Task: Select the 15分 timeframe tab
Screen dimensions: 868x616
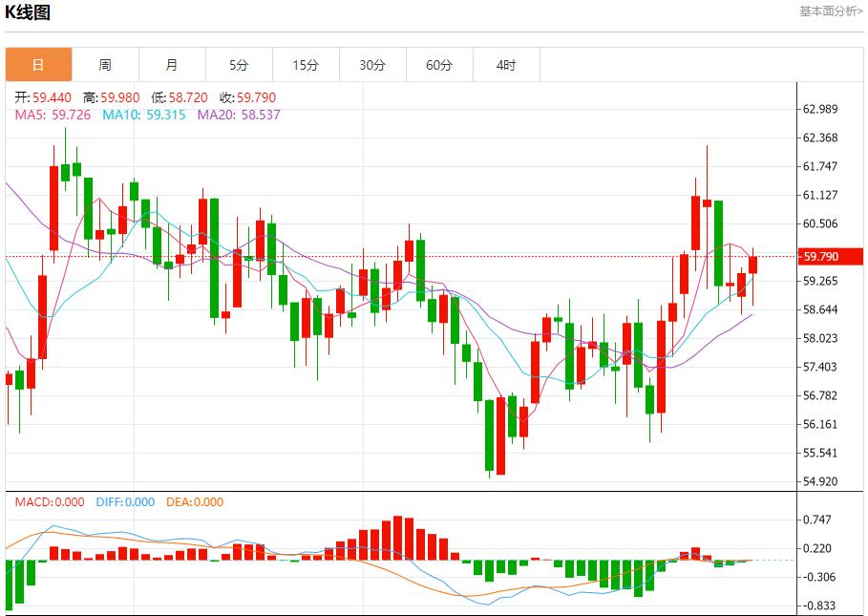Action: point(306,65)
